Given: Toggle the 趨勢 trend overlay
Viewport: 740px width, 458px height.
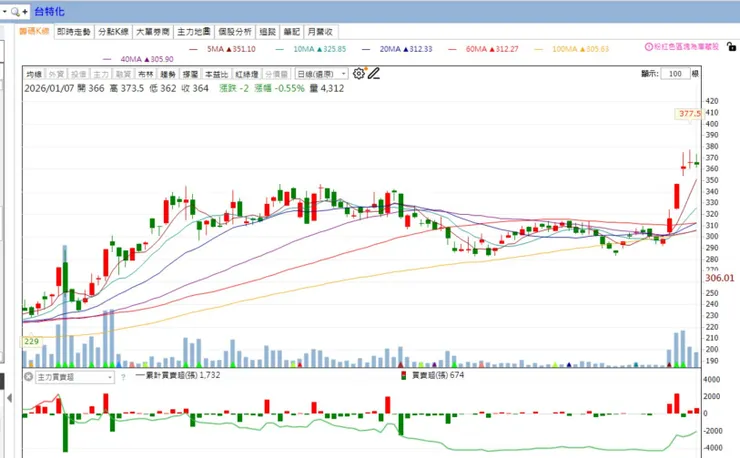Looking at the screenshot, I should point(168,74).
